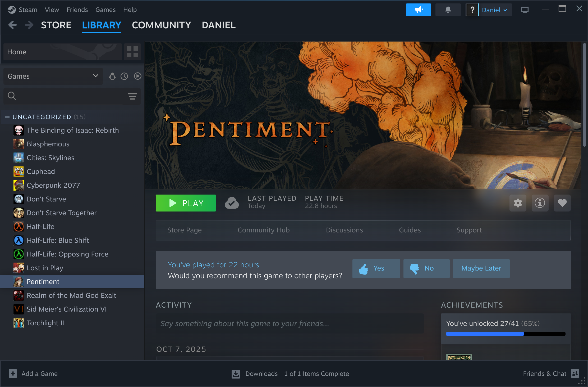Open the advanced filter options icon
Viewport: 588px width, 387px height.
pyautogui.click(x=132, y=96)
